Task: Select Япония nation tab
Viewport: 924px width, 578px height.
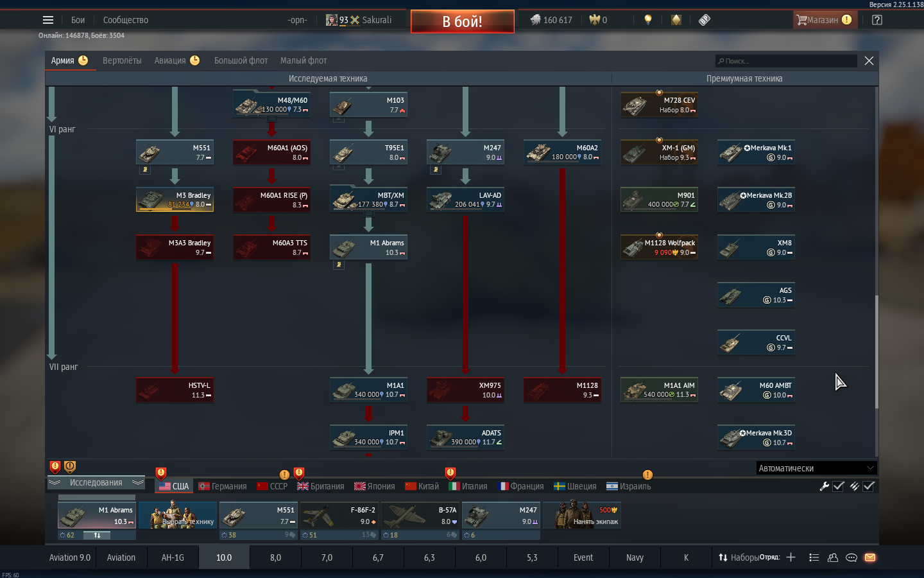Action: tap(375, 486)
